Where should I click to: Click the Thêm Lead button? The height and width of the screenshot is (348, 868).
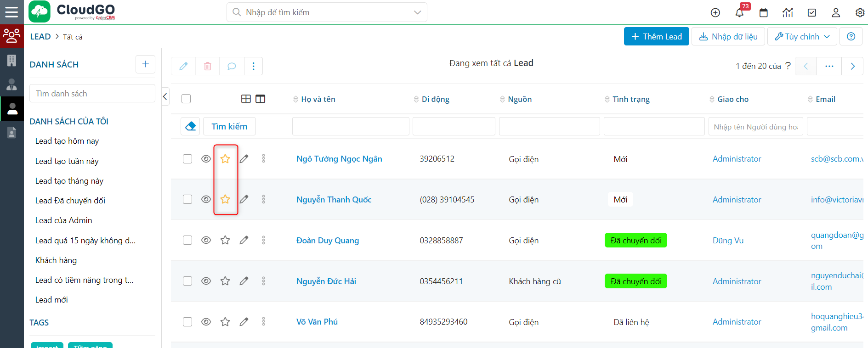point(656,37)
